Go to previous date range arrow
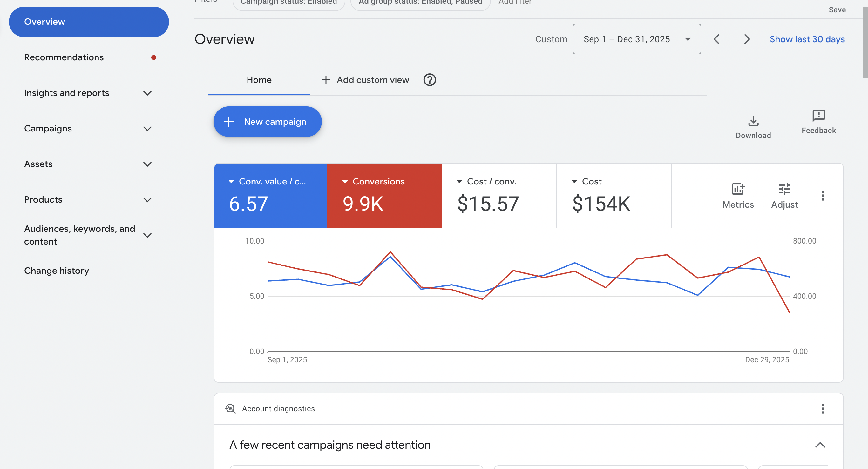Image resolution: width=868 pixels, height=469 pixels. (x=716, y=39)
